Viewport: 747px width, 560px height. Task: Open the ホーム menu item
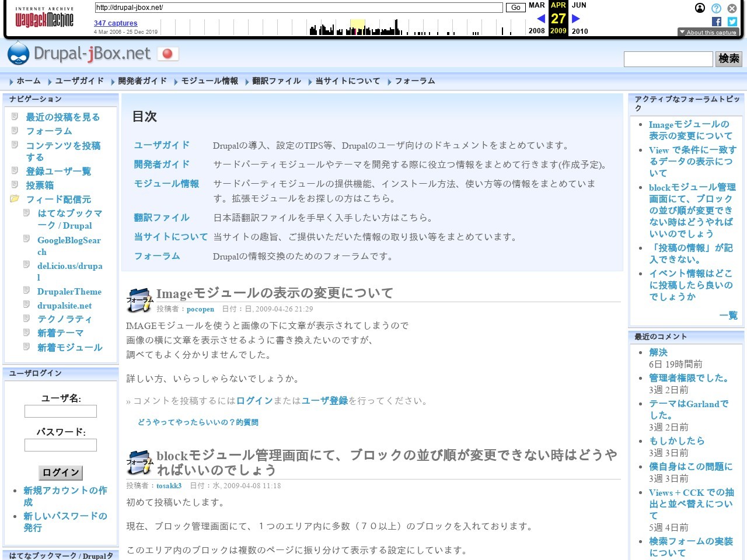(x=28, y=81)
